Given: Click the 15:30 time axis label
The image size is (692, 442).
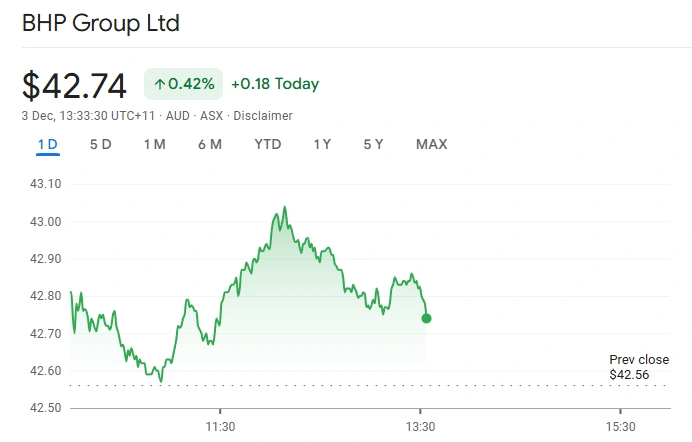Looking at the screenshot, I should [x=620, y=425].
